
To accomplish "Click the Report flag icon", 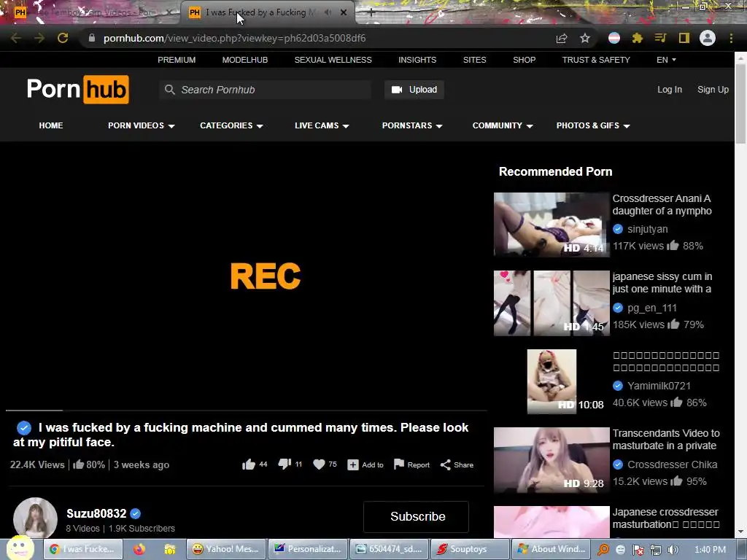I will 399,464.
